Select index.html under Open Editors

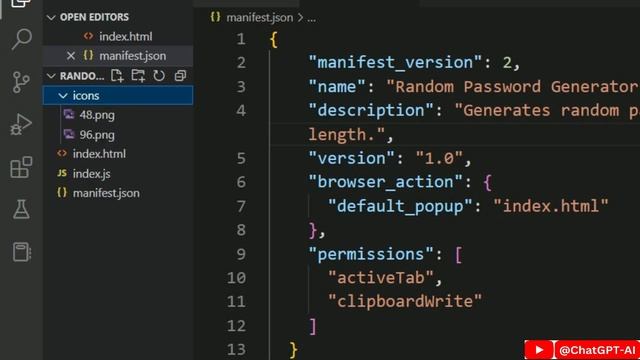pos(118,36)
